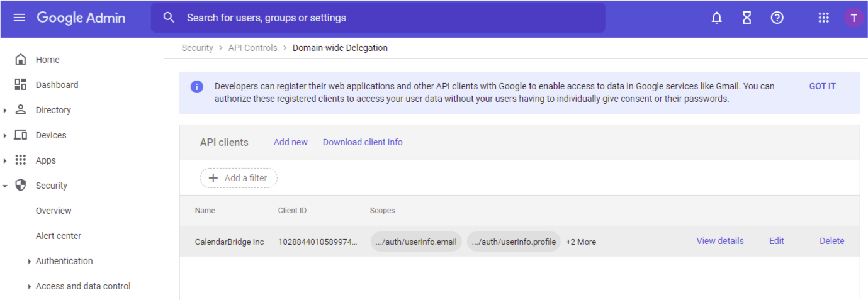Edit the CalendarBridge Inc client
Screen dimensions: 868x300
776,241
